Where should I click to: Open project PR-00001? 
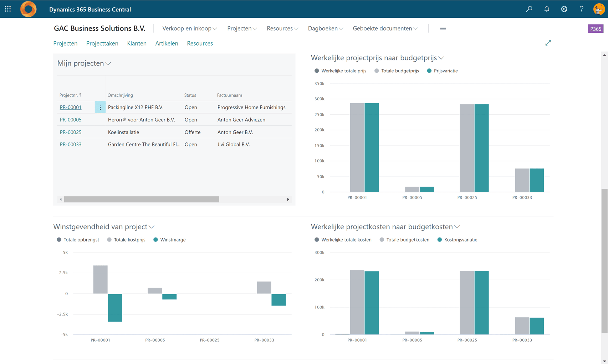71,107
